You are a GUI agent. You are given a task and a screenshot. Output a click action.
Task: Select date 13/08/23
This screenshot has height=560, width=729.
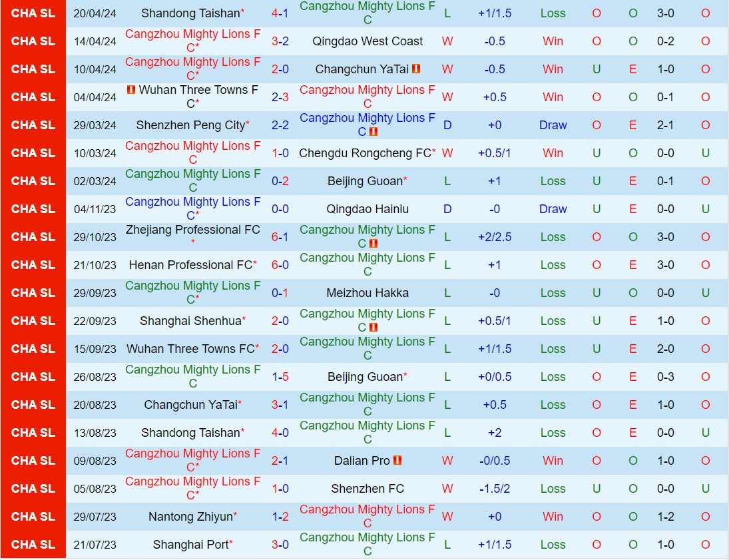tap(95, 433)
